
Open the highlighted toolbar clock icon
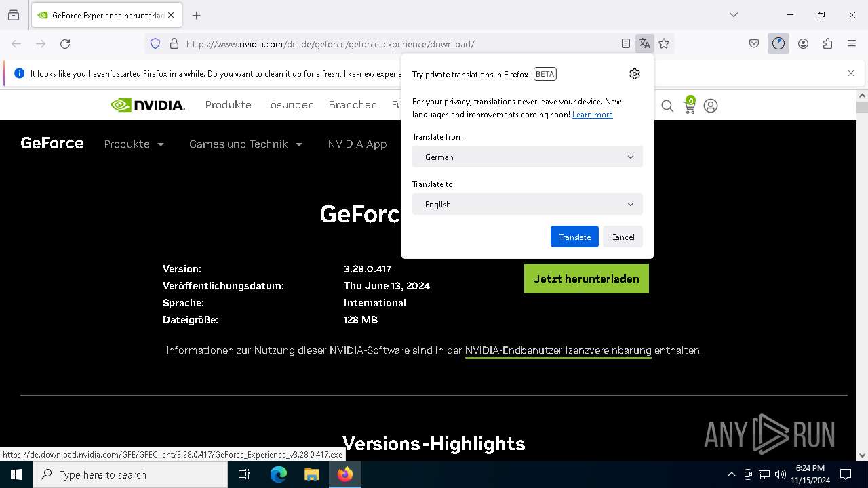(x=778, y=44)
